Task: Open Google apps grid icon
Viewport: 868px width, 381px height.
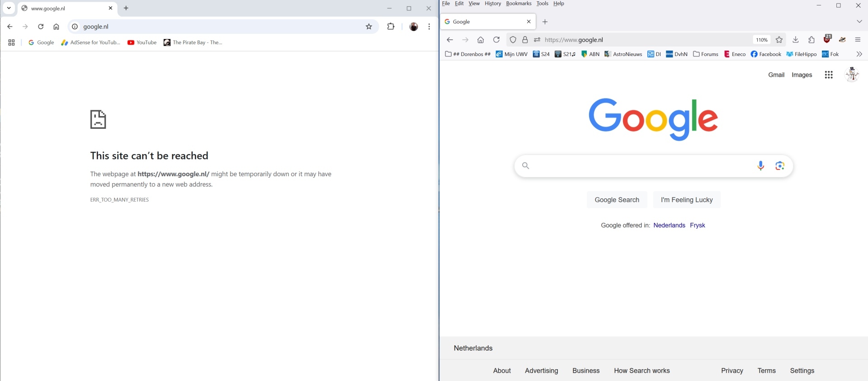Action: point(829,75)
